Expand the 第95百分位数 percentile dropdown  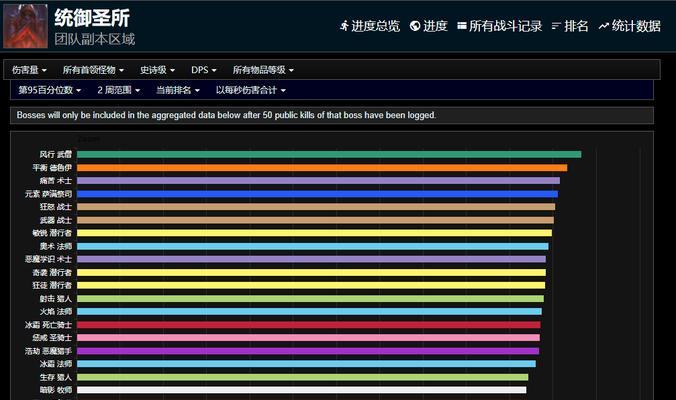[52, 90]
